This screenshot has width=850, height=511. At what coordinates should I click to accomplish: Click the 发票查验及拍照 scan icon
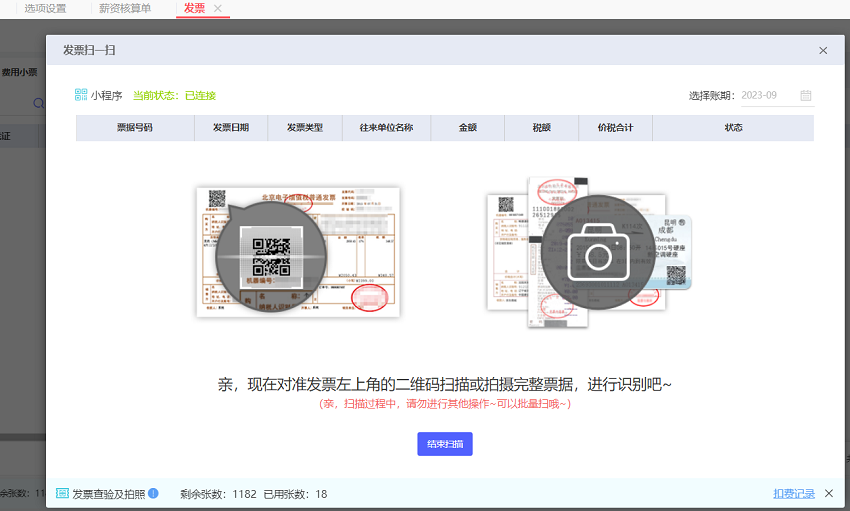click(62, 493)
